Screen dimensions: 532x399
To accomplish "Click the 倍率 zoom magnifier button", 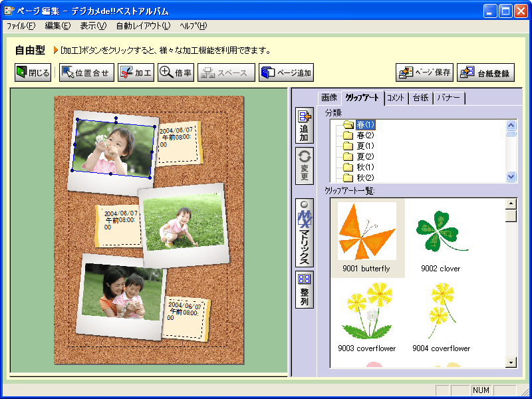I will tap(176, 73).
